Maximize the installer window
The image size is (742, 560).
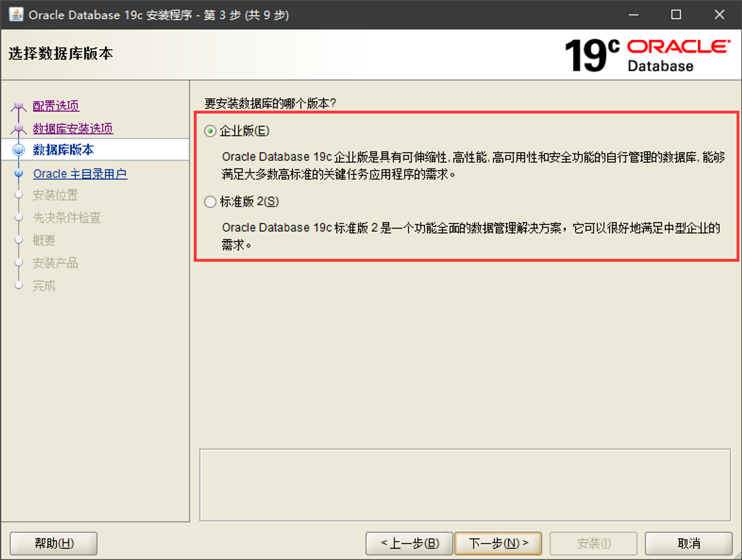676,15
